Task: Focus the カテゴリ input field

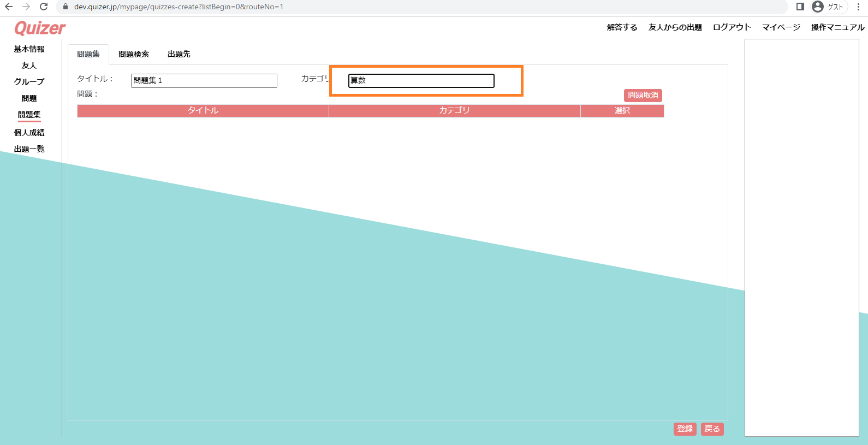Action: pyautogui.click(x=421, y=81)
